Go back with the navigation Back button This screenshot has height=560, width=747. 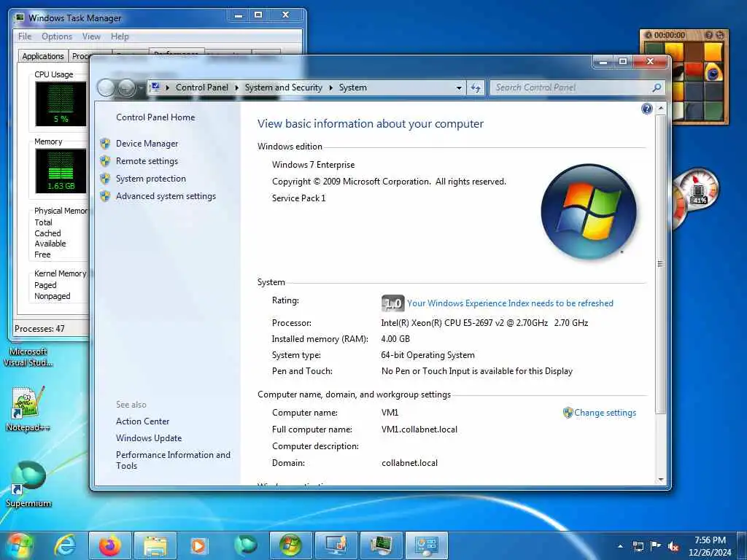pyautogui.click(x=106, y=87)
